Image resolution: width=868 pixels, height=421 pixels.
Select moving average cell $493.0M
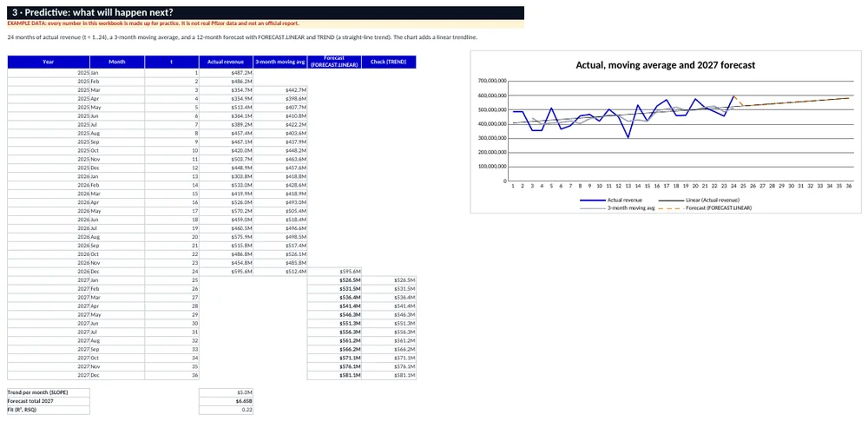280,202
